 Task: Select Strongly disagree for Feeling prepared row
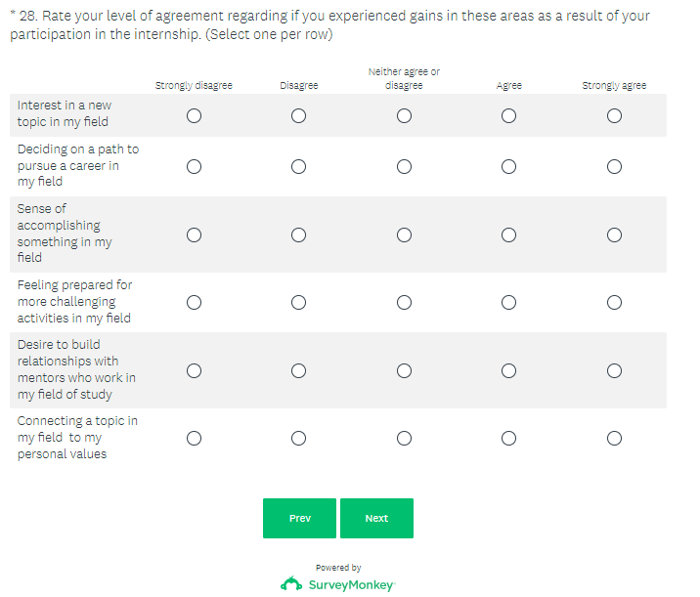(x=194, y=302)
